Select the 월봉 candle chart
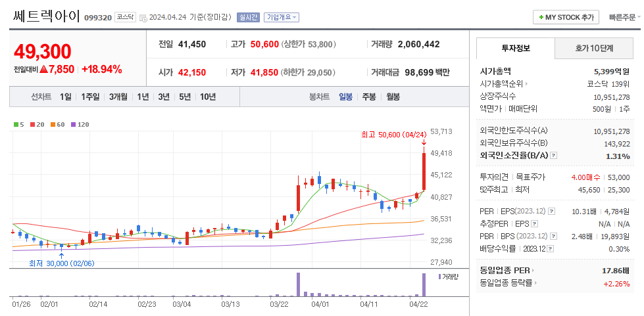This screenshot has width=644, height=316. 393,97
